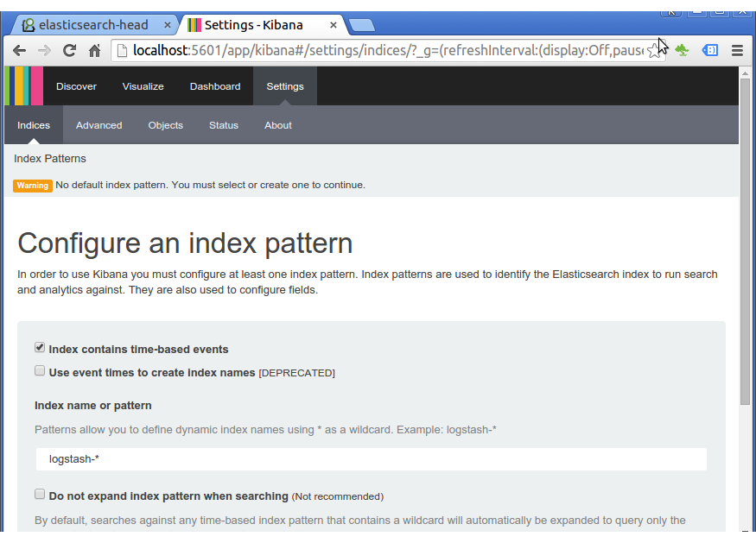Viewport: 756px width, 543px height.
Task: Go to the Visualize section
Action: coord(143,86)
